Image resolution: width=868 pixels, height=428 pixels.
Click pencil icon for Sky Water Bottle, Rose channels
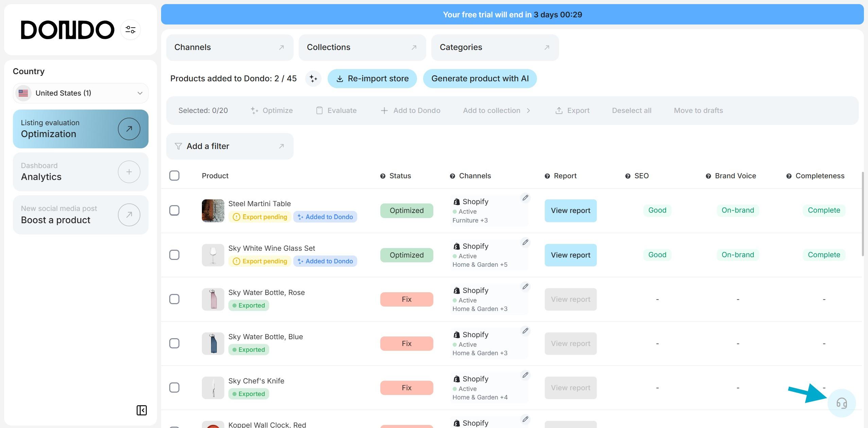pyautogui.click(x=525, y=286)
